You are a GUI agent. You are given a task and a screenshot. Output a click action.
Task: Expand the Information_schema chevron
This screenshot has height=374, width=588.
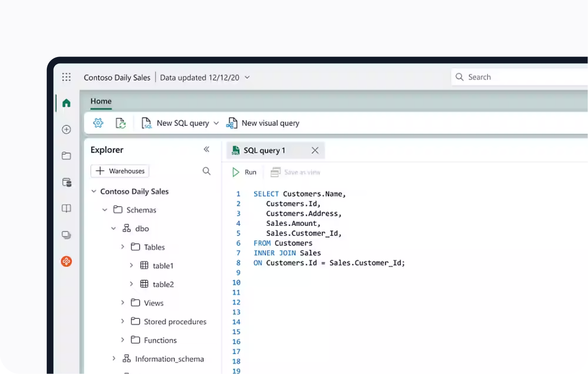point(114,359)
